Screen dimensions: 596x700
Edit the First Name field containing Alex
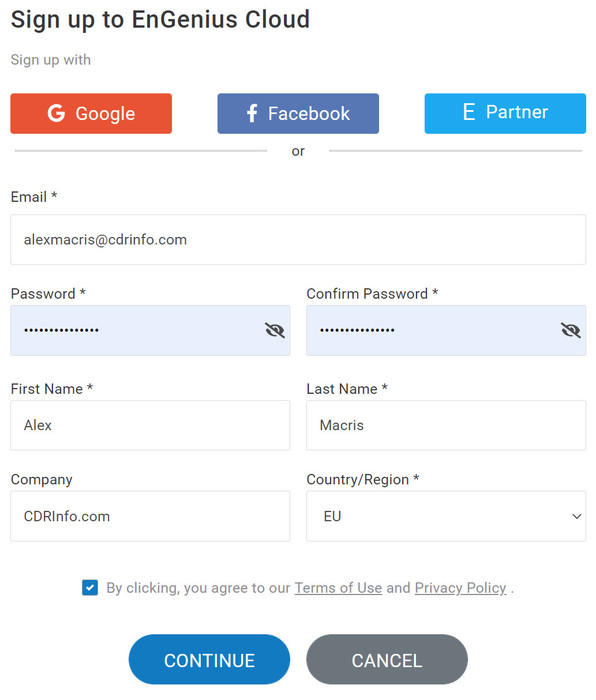150,425
